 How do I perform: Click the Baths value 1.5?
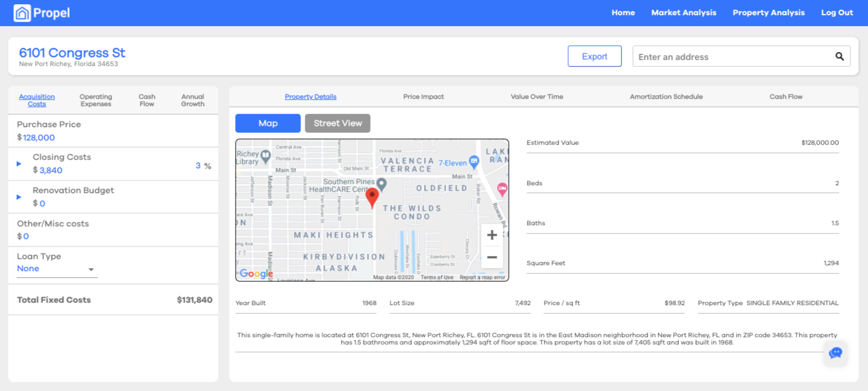[835, 223]
